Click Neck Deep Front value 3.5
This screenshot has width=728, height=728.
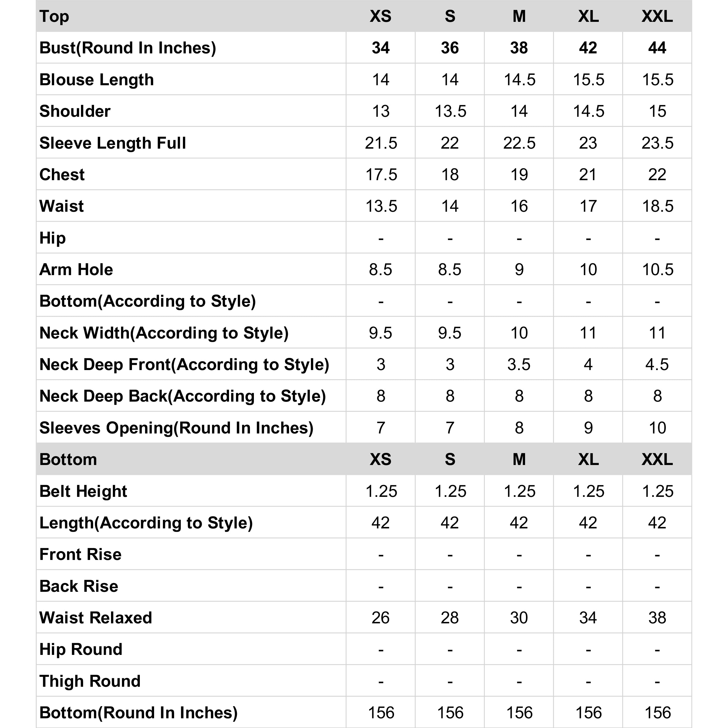[519, 364]
